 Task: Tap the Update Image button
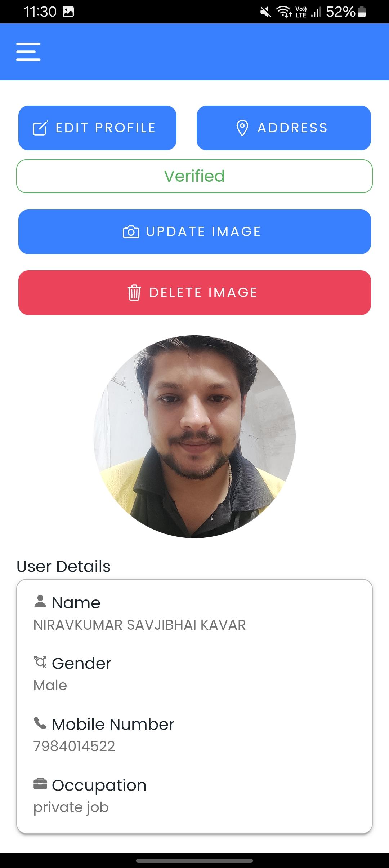[x=194, y=232]
